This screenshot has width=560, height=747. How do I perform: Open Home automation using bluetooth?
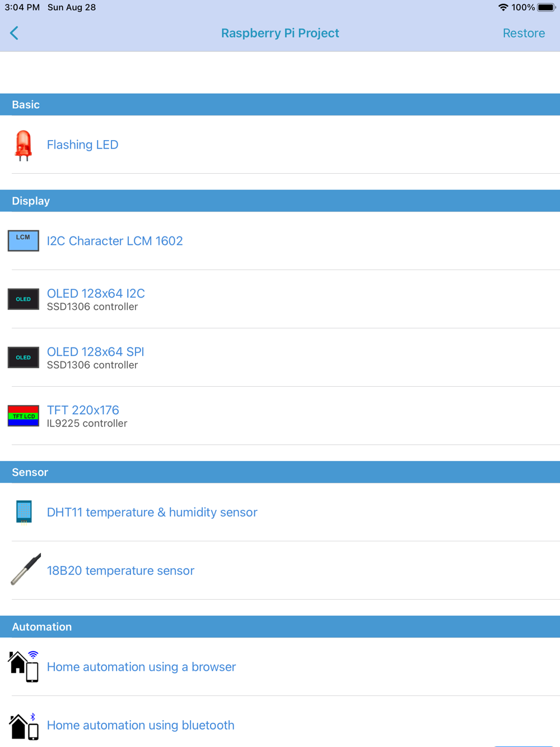pyautogui.click(x=280, y=723)
